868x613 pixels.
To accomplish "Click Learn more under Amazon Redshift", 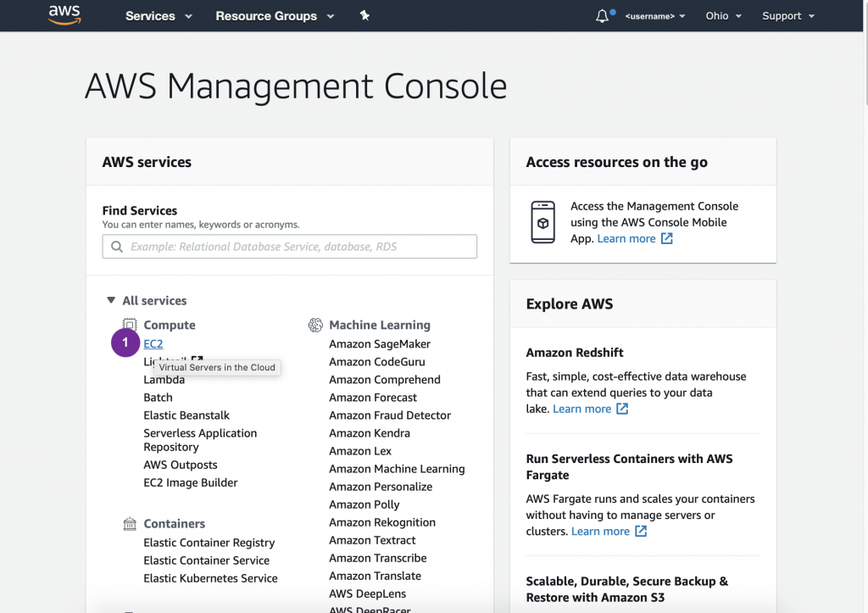I will pyautogui.click(x=581, y=409).
